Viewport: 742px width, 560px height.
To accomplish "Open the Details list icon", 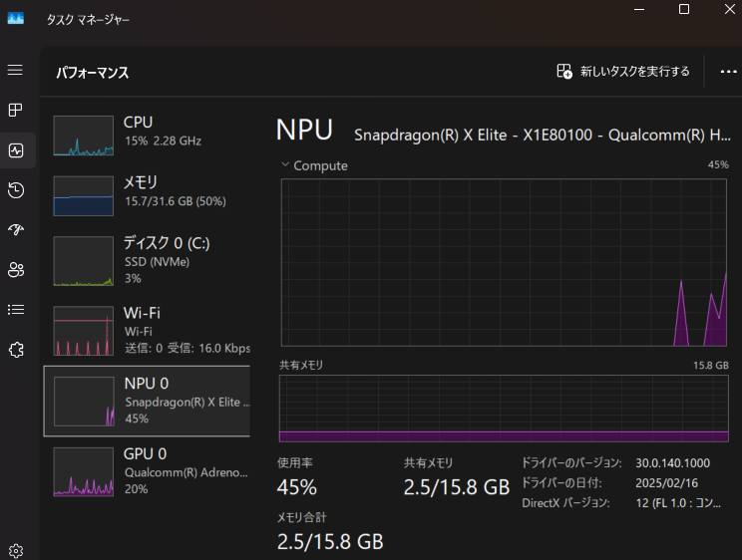I will [x=15, y=310].
